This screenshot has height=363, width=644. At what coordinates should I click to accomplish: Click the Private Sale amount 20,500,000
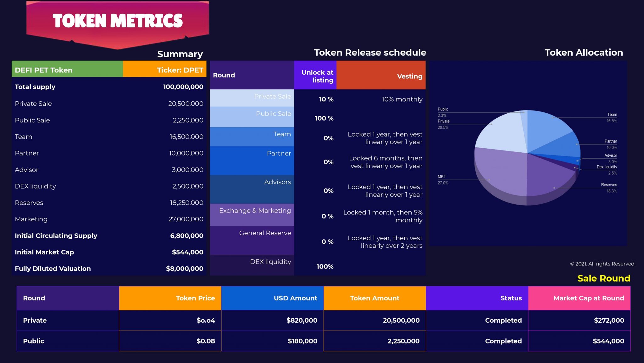[186, 104]
